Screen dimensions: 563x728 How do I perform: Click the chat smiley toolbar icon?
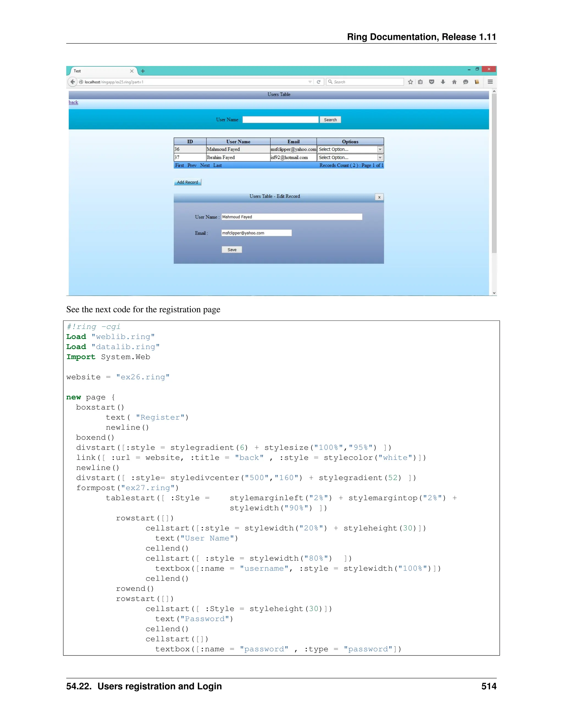point(466,82)
